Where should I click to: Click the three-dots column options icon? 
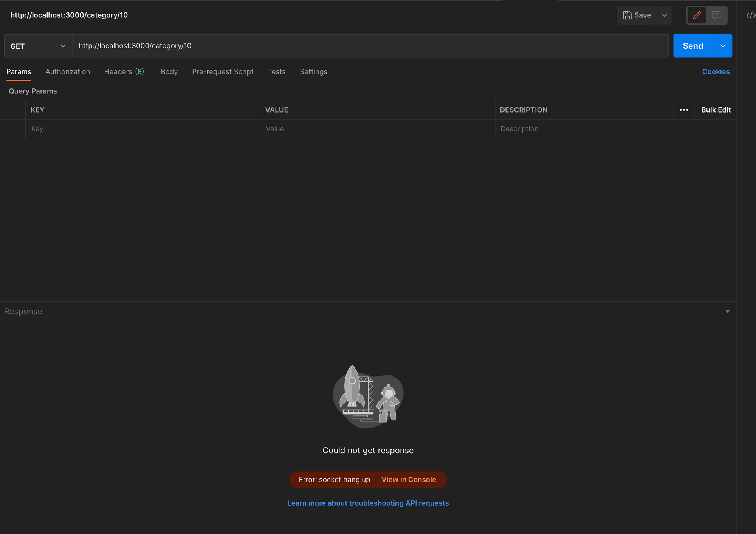684,110
